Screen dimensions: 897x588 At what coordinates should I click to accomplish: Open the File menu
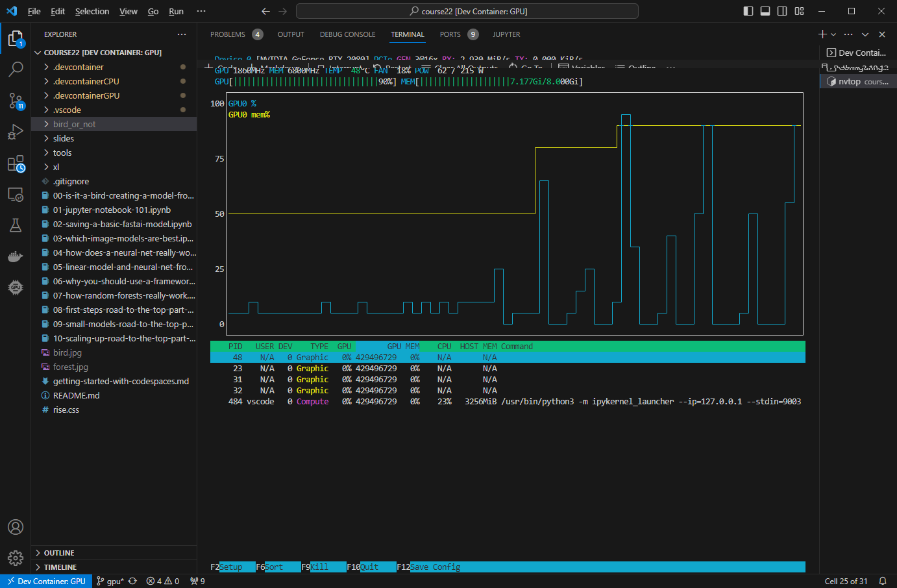coord(34,11)
